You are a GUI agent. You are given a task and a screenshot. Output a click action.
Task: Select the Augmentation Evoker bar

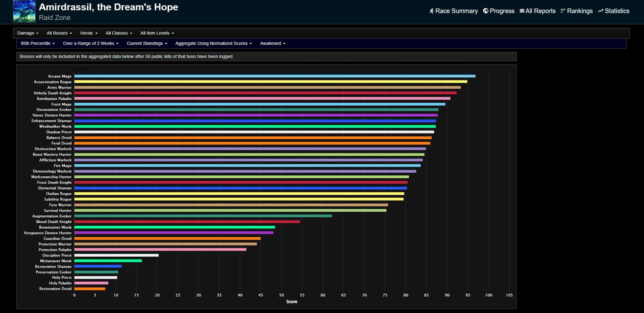(203, 216)
